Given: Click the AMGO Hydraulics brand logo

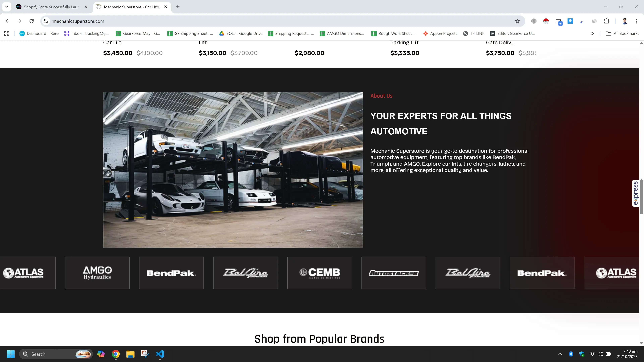Looking at the screenshot, I should pos(97,273).
